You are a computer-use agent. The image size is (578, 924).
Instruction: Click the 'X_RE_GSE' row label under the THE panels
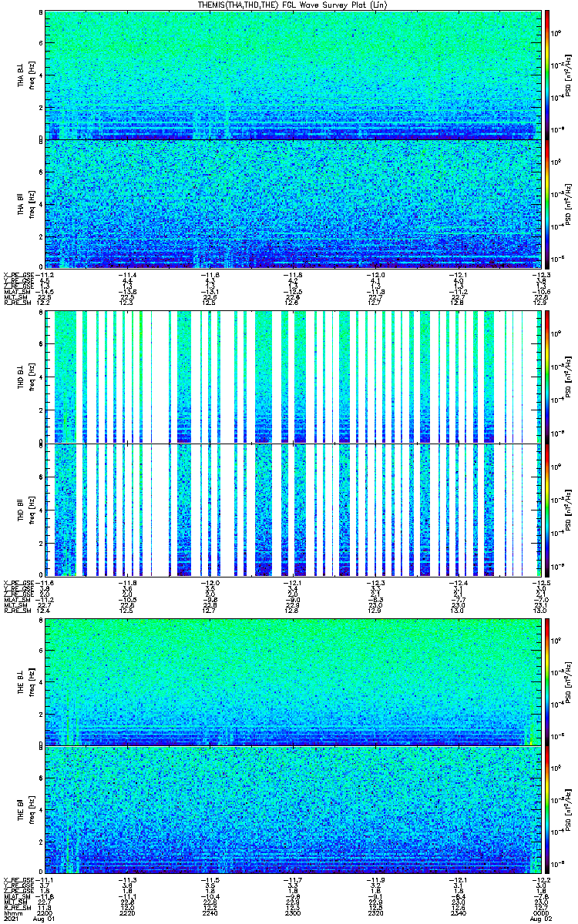pos(18,879)
